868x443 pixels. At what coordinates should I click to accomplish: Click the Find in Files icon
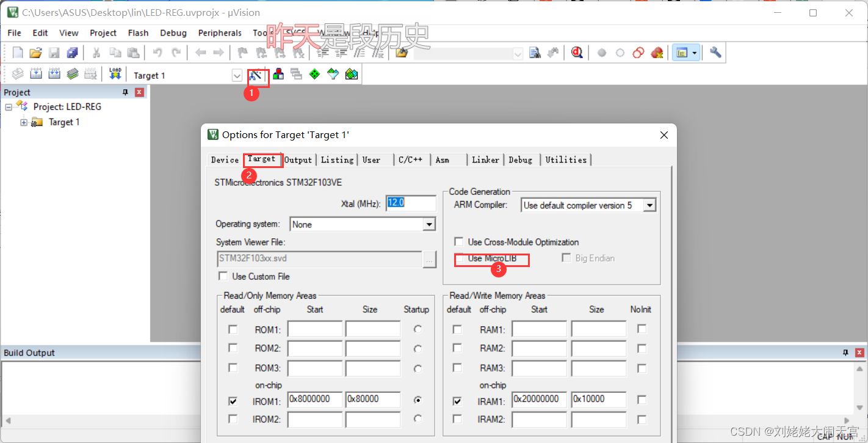coord(401,53)
